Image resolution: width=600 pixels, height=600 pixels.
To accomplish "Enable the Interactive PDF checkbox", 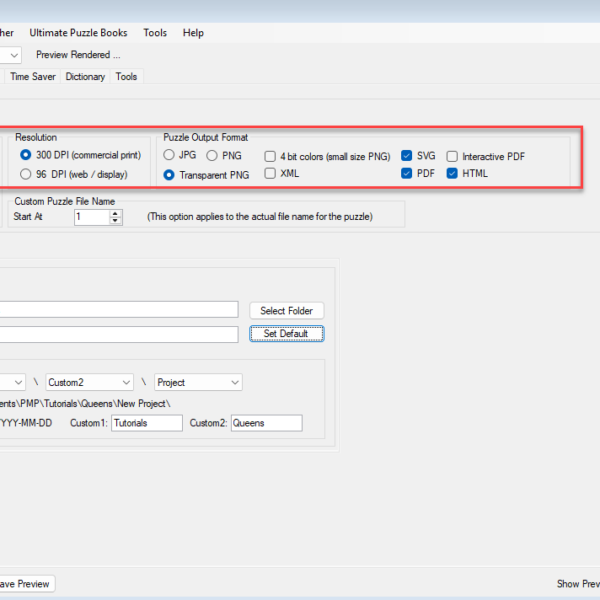I will 452,156.
